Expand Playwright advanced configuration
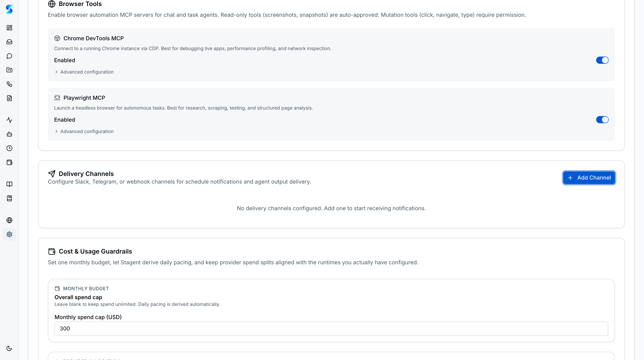Image resolution: width=644 pixels, height=360 pixels. coord(87,131)
